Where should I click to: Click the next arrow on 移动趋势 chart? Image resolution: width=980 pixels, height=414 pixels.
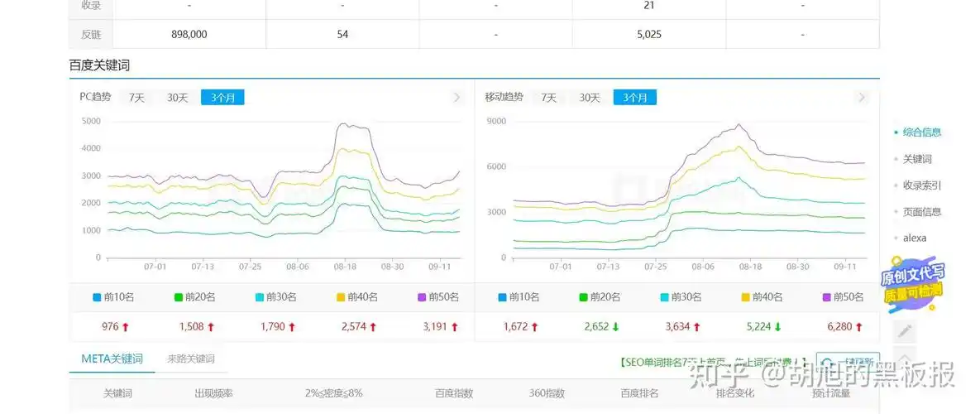pyautogui.click(x=862, y=97)
